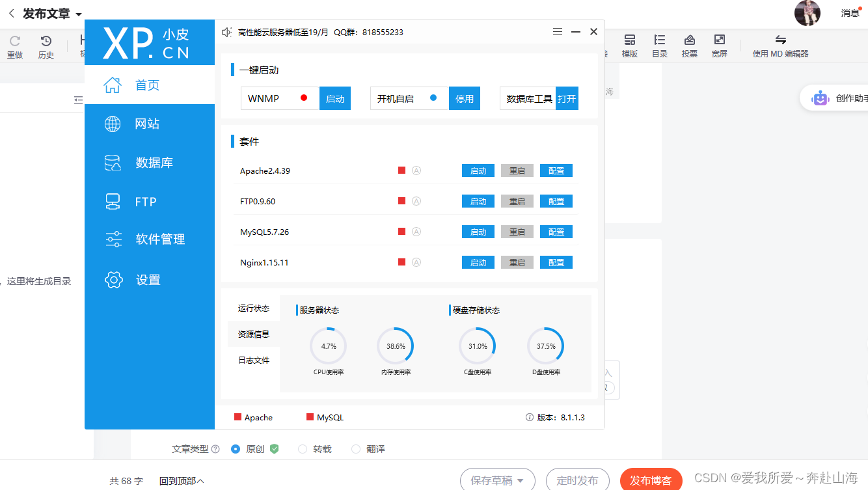Viewport: 868px width, 490px height.
Task: Click the Apache indicator in bottom status bar
Action: tap(254, 417)
